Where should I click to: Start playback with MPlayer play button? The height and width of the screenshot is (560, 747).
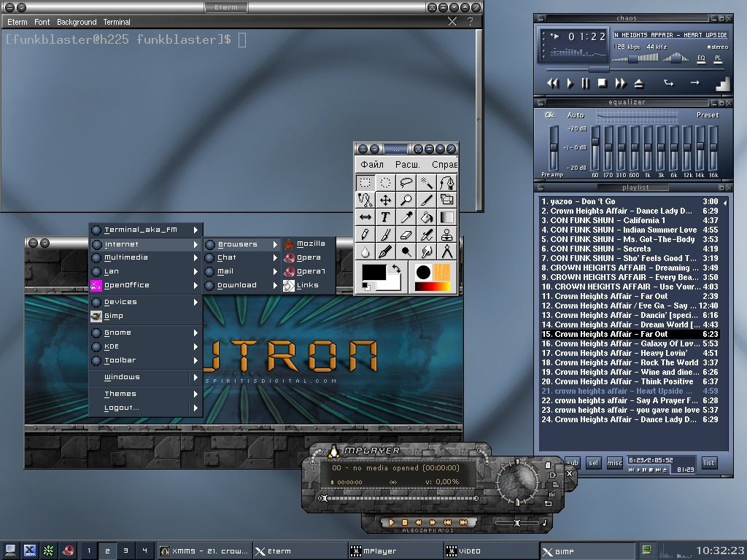pos(391,522)
